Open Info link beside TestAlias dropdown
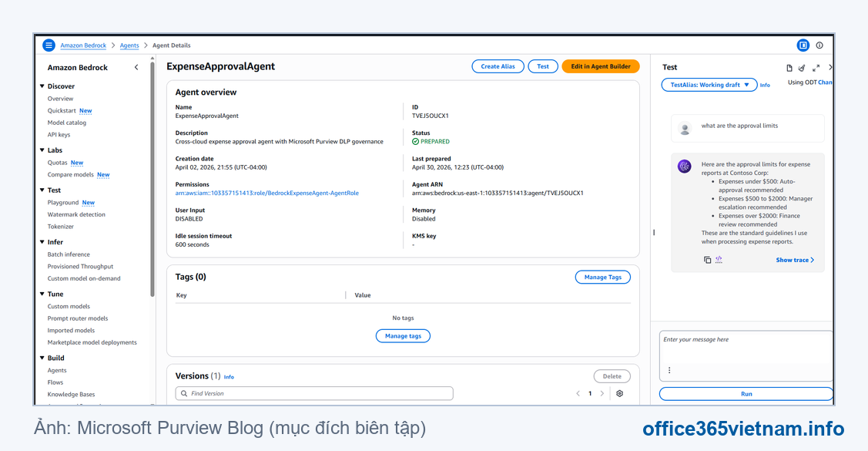The width and height of the screenshot is (868, 451). [x=765, y=86]
